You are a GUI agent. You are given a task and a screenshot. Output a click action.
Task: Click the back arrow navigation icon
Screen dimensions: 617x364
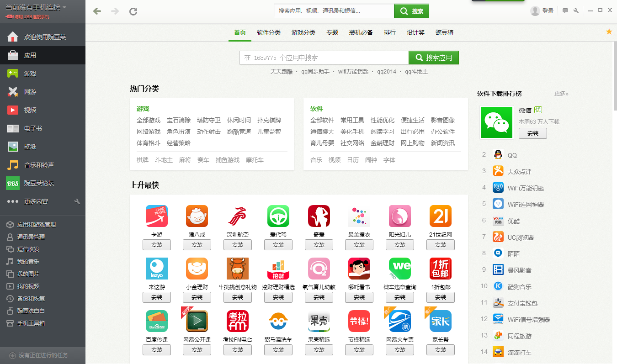[x=97, y=11]
